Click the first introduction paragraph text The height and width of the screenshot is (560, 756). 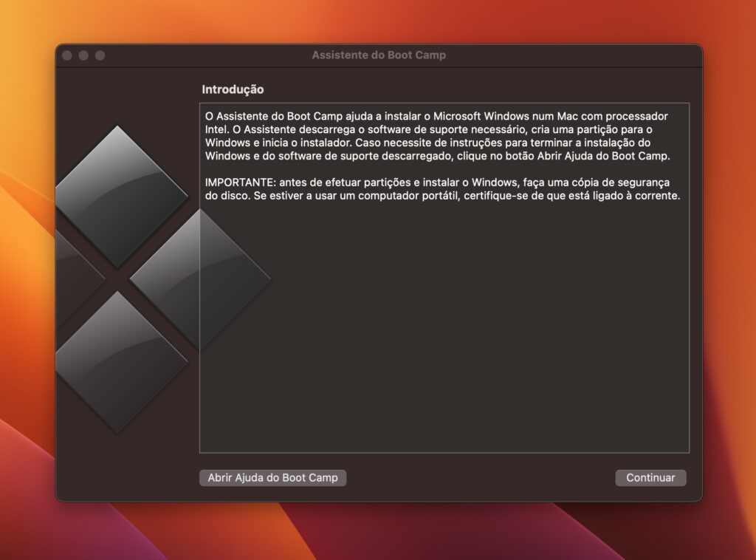click(x=436, y=137)
